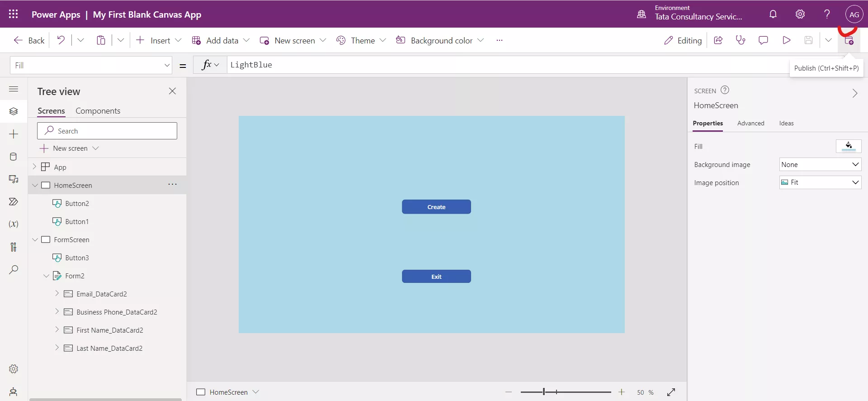Open the Undo dropdown arrow
The width and height of the screenshot is (868, 401).
[80, 40]
